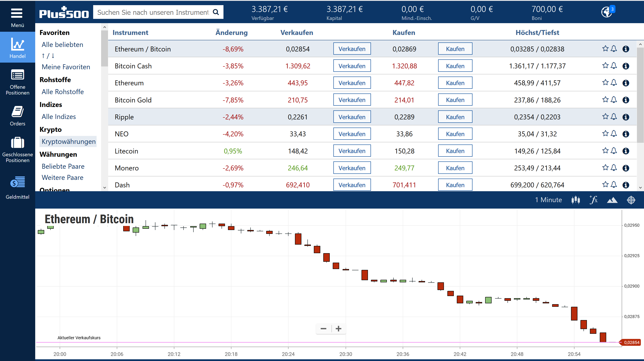Open the 1 Minute timeframe selector
The image size is (644, 361).
[548, 200]
